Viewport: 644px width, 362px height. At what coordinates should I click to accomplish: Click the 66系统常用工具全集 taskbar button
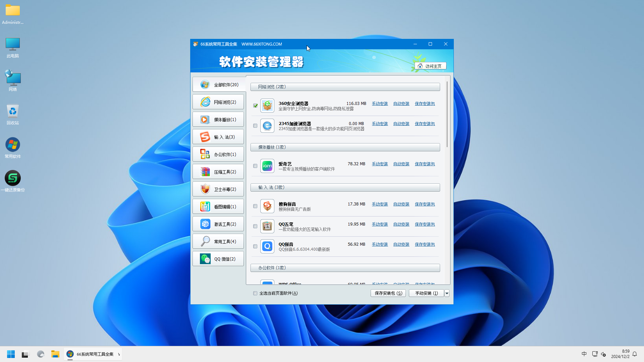click(x=93, y=354)
